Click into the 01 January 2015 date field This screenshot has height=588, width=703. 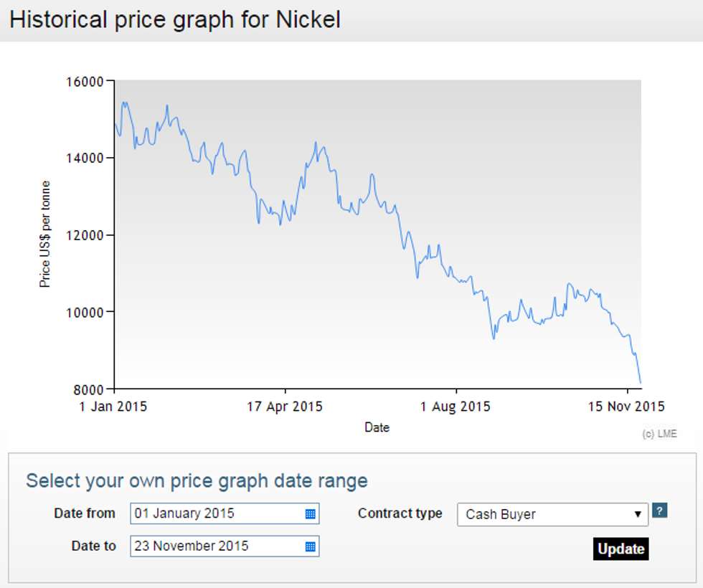coord(215,513)
